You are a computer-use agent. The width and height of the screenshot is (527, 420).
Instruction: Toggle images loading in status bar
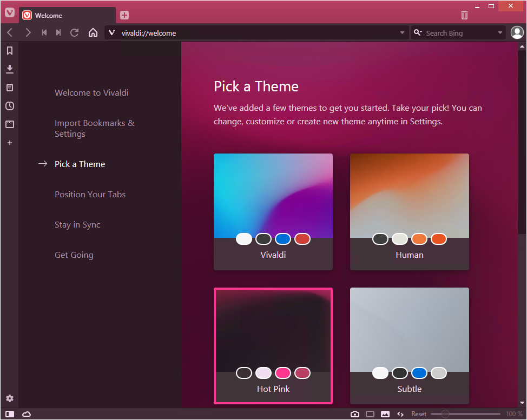pyautogui.click(x=385, y=414)
